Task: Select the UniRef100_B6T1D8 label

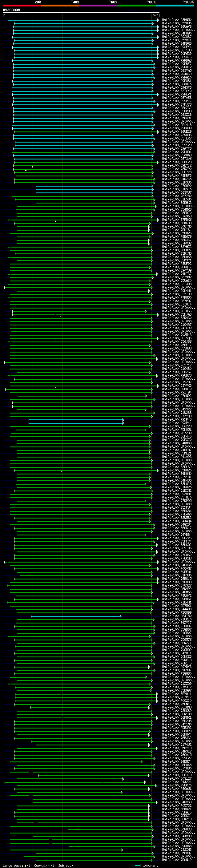Action: tap(177, 50)
